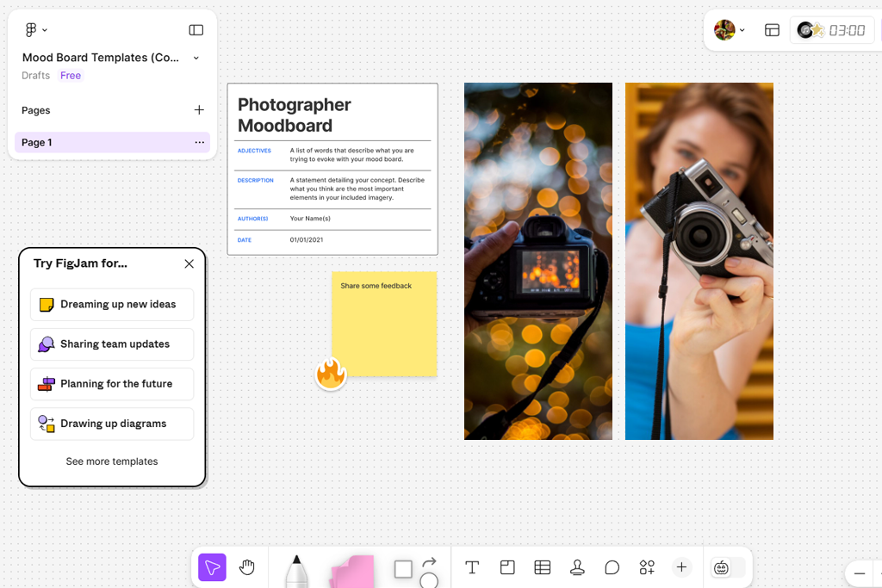Click the 01/01/2021 date value
Screen dimensions: 882x588
[307, 240]
